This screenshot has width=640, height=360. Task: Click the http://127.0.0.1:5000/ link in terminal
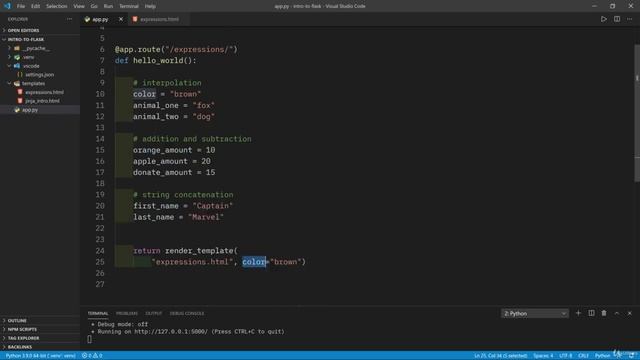[171, 332]
